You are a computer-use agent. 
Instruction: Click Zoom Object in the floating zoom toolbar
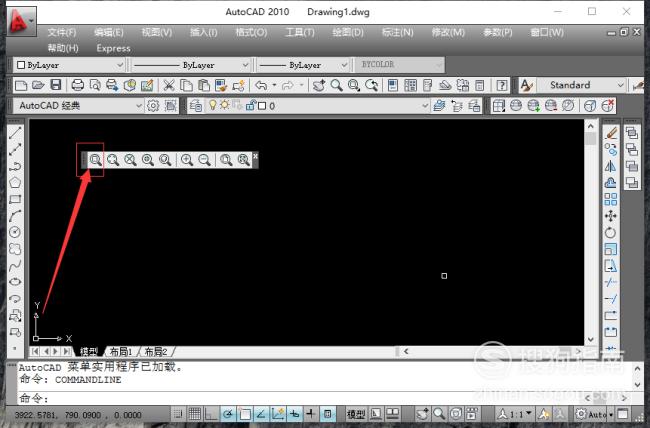point(165,160)
